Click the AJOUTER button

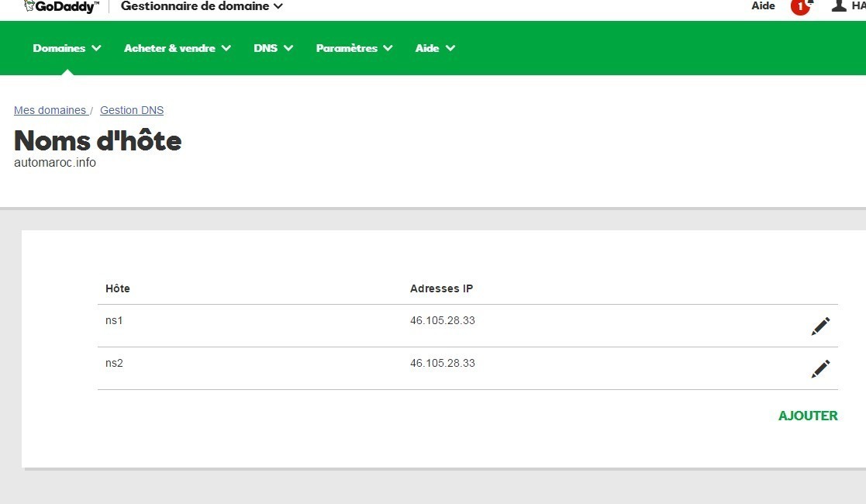click(807, 416)
